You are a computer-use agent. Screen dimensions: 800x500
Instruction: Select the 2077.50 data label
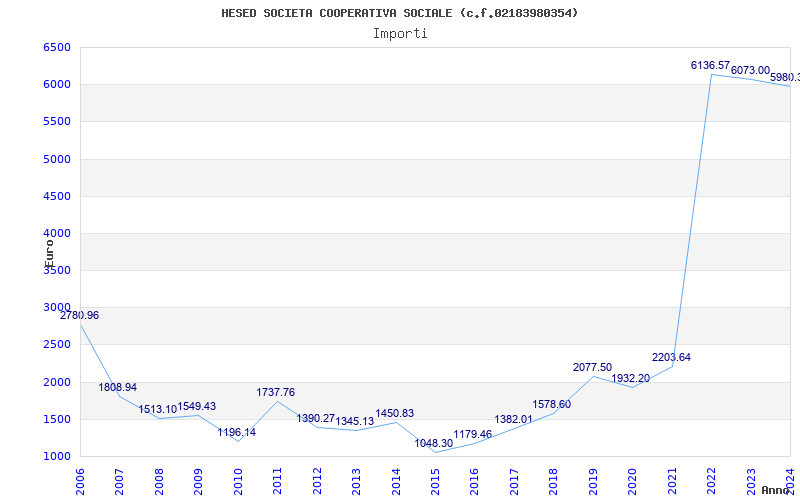tap(592, 367)
